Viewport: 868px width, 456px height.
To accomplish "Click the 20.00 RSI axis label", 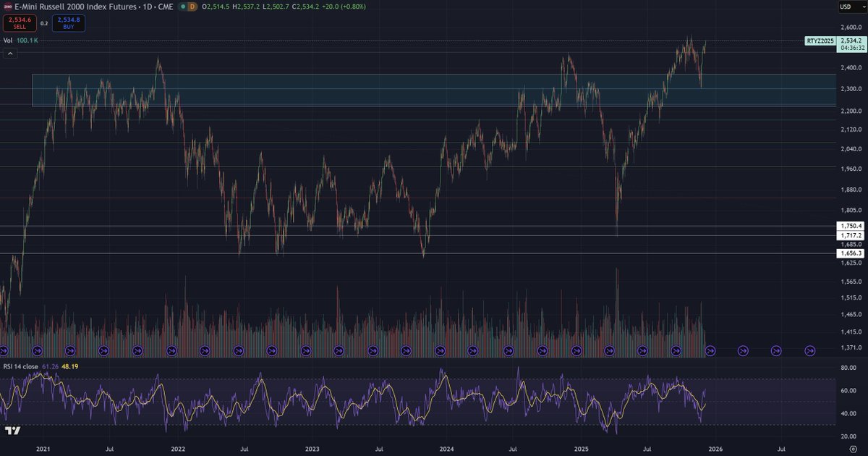I will tap(847, 436).
